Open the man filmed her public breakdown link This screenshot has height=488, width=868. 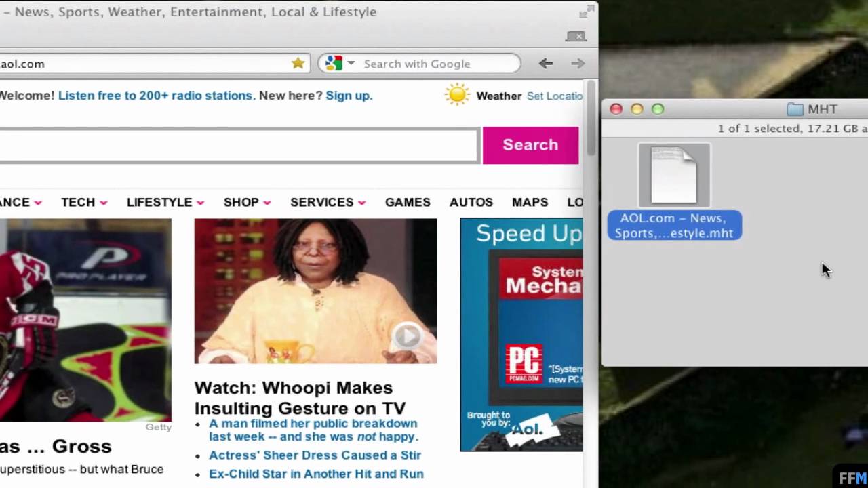tap(313, 430)
